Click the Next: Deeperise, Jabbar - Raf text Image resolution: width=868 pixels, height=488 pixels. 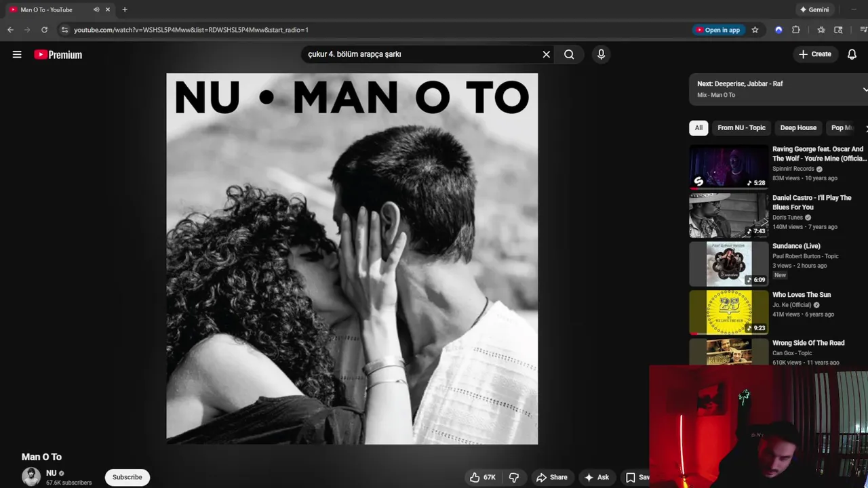click(740, 84)
